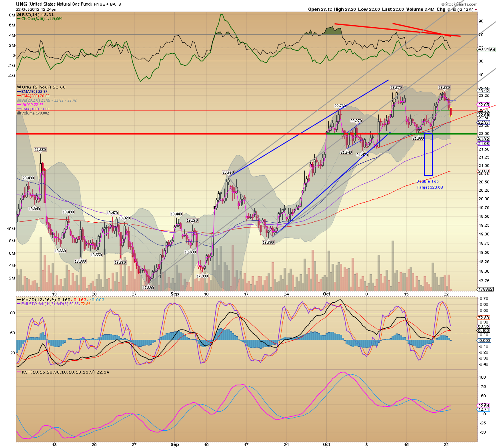
Task: Click the RSI(14) mountain legend icon
Action: (18, 15)
